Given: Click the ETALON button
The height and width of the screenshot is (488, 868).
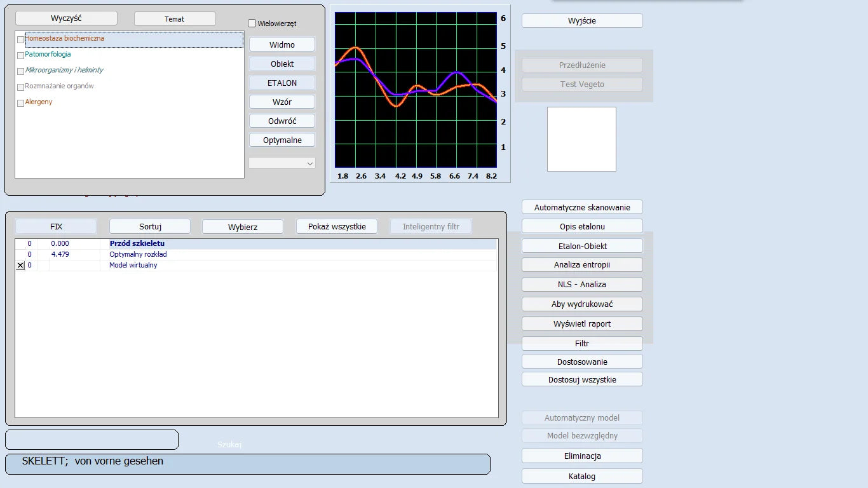Looking at the screenshot, I should coord(282,83).
